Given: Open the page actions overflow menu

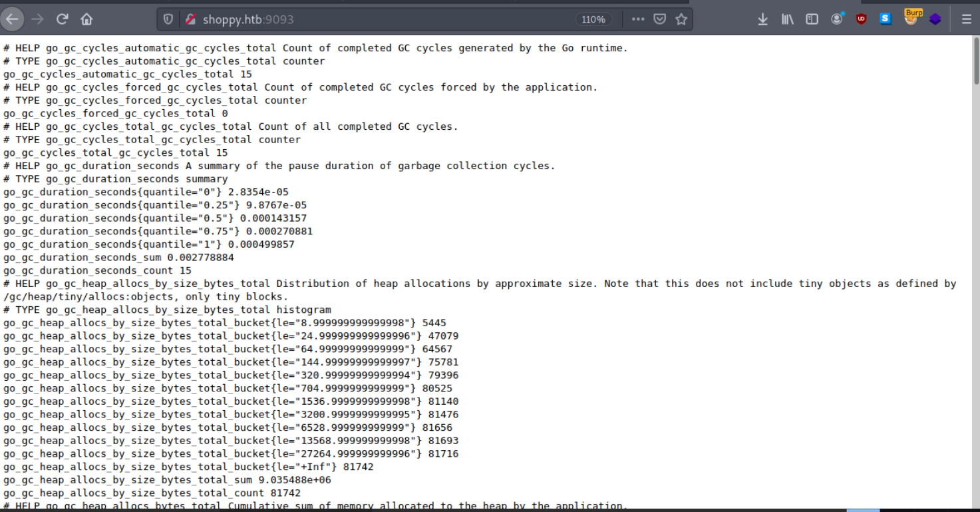Looking at the screenshot, I should [x=637, y=19].
